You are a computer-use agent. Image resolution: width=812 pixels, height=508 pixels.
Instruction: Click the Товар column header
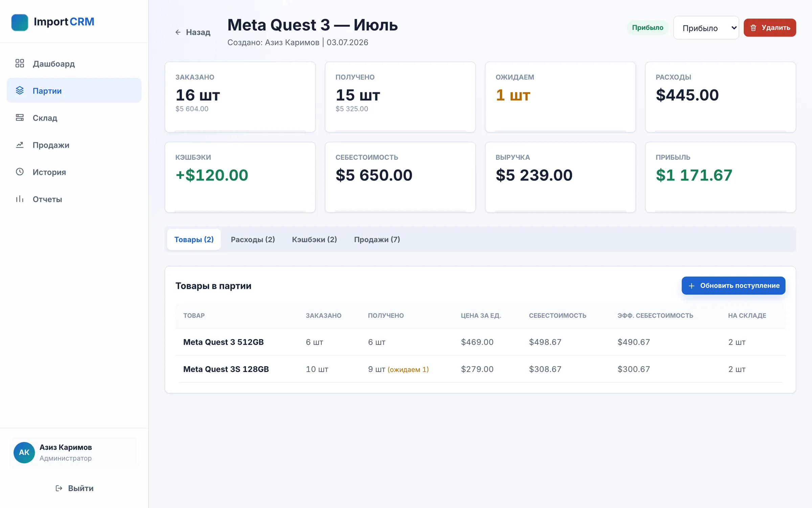pos(194,316)
